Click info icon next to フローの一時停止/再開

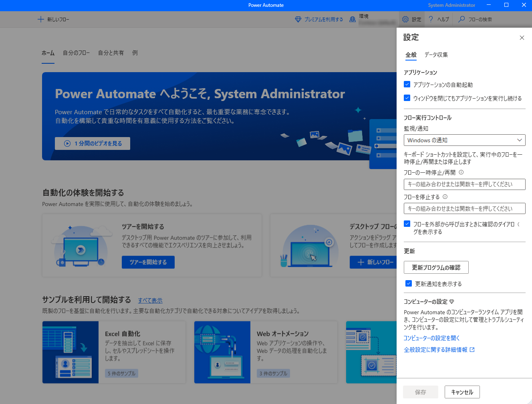pos(461,172)
